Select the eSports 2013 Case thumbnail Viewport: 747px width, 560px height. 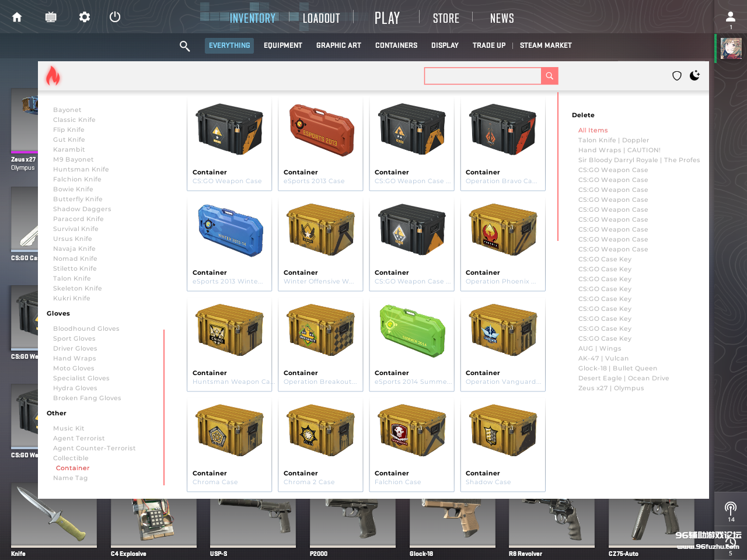pyautogui.click(x=321, y=131)
